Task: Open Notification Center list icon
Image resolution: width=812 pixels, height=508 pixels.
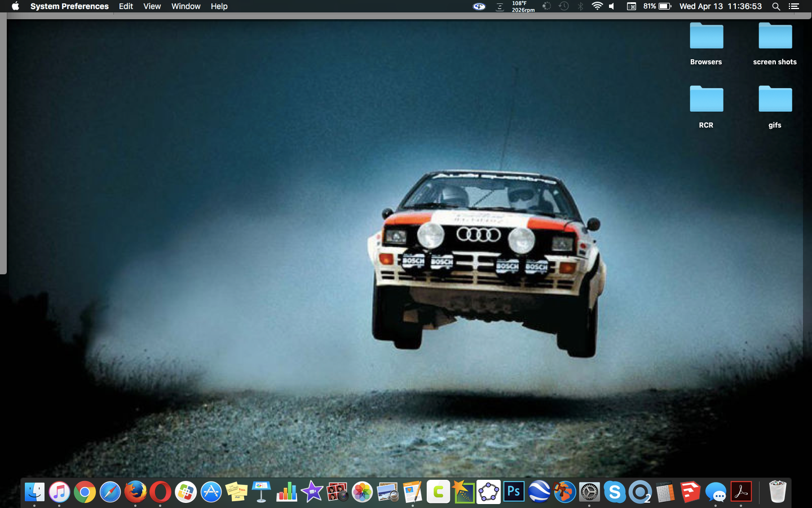Action: [794, 6]
